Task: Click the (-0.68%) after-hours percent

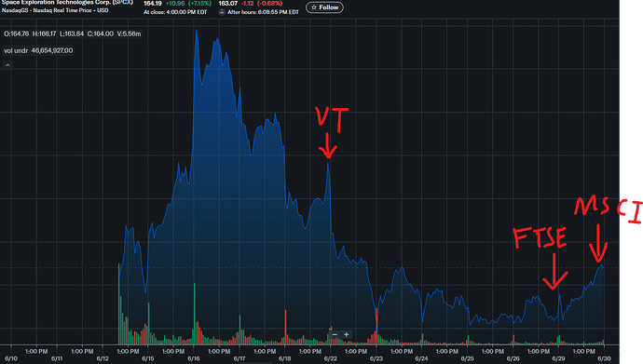Action: [x=270, y=4]
